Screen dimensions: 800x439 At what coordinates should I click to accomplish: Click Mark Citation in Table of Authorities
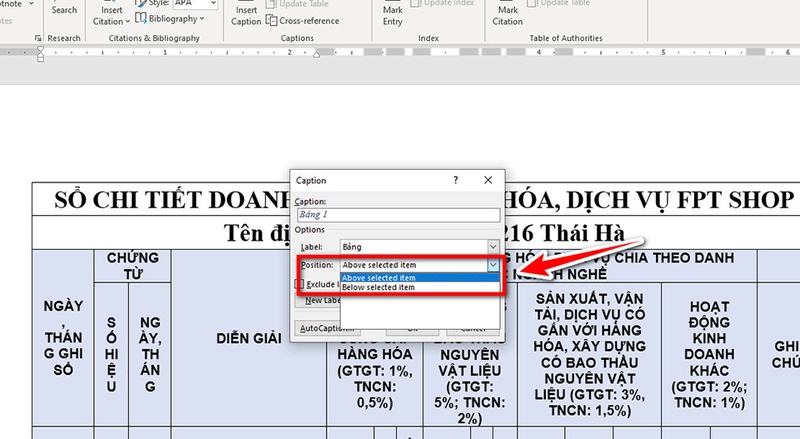(507, 15)
